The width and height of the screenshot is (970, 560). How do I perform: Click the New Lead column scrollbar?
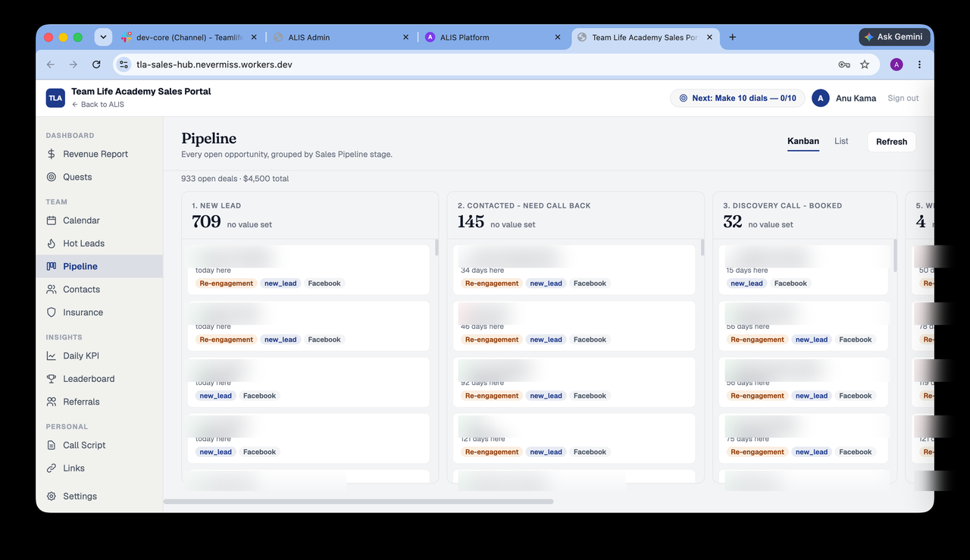coord(436,248)
